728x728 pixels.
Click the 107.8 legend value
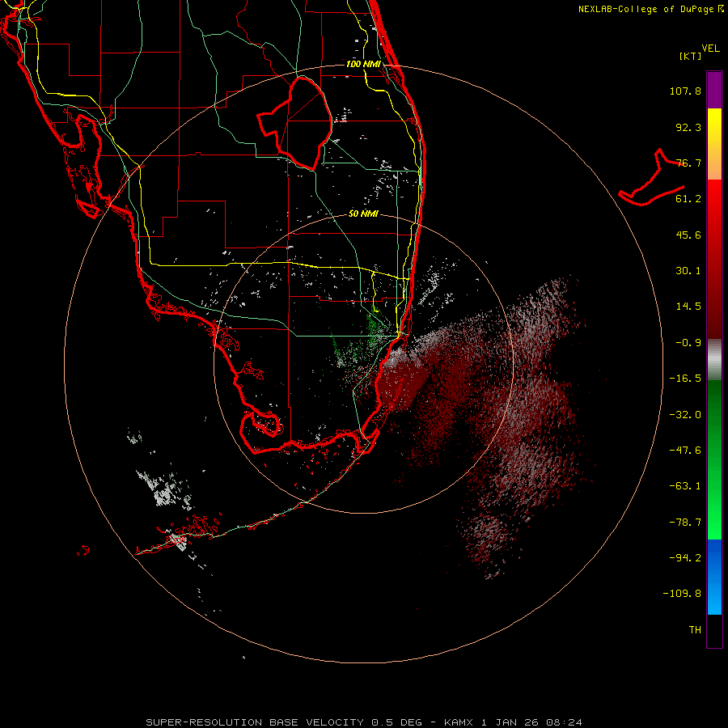tap(685, 91)
